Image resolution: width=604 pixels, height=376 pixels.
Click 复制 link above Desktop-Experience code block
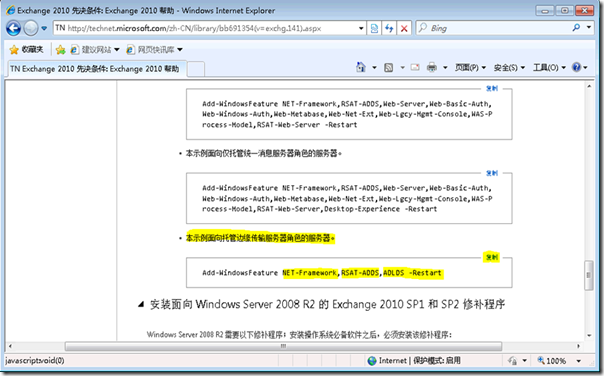pyautogui.click(x=492, y=173)
